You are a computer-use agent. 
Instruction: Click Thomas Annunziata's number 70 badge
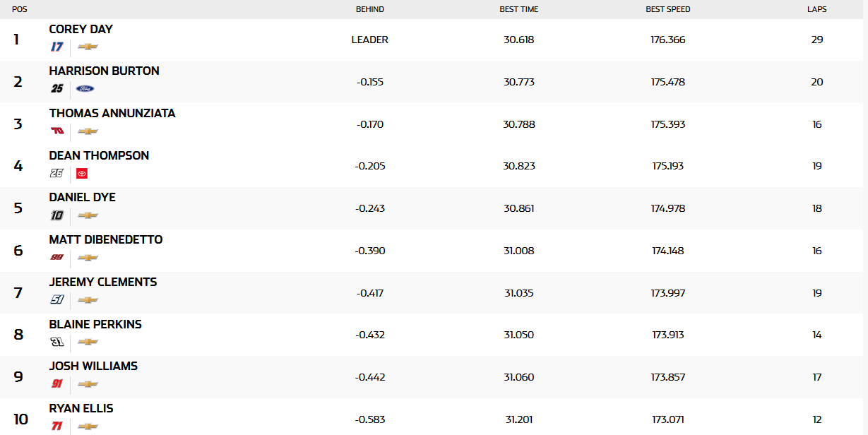tap(57, 131)
